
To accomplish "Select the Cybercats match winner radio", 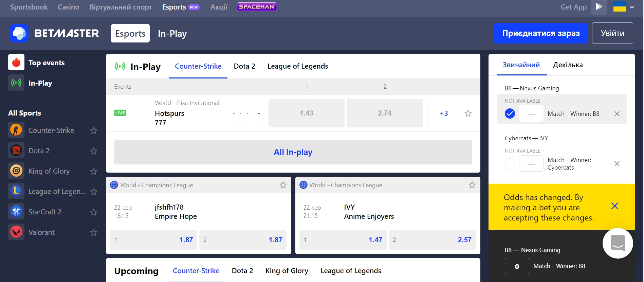I will tap(510, 163).
